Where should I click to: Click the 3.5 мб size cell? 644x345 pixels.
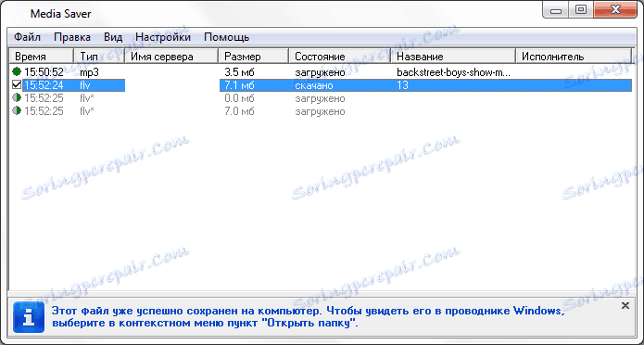pos(239,72)
